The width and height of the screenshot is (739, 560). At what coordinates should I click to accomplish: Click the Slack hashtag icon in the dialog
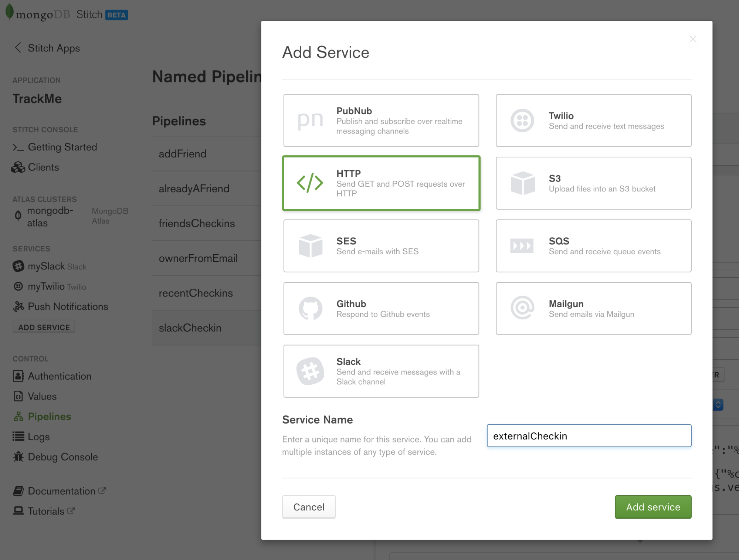click(311, 371)
